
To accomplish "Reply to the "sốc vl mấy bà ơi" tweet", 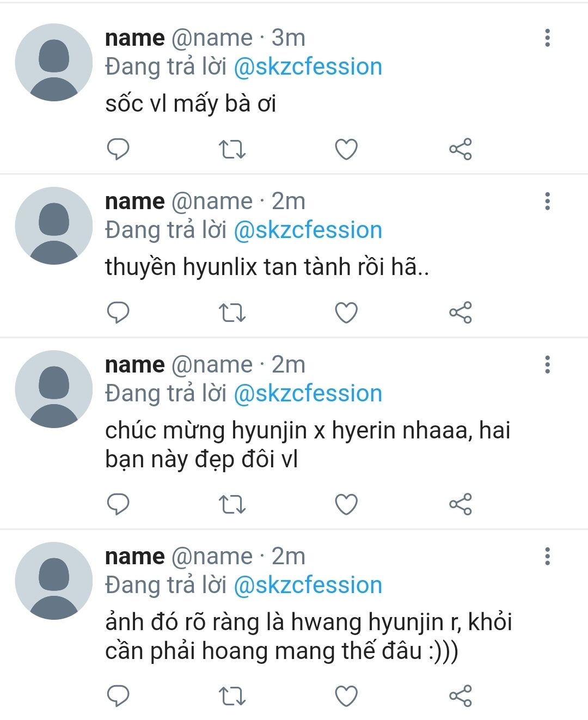I will [118, 149].
